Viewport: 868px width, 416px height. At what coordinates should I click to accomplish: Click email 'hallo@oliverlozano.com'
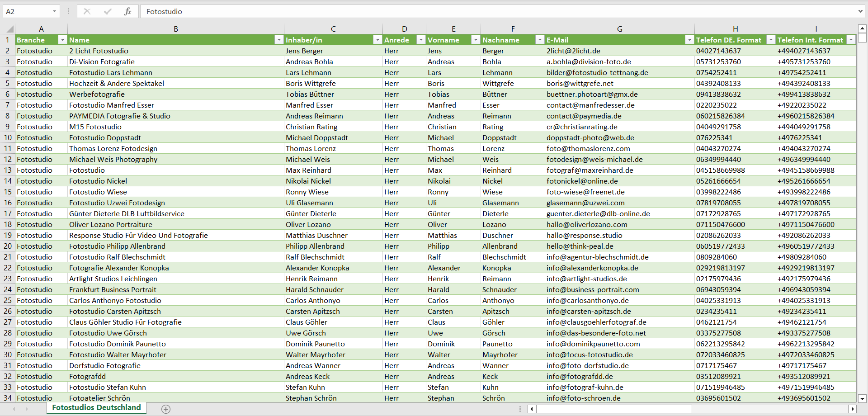[x=619, y=224]
